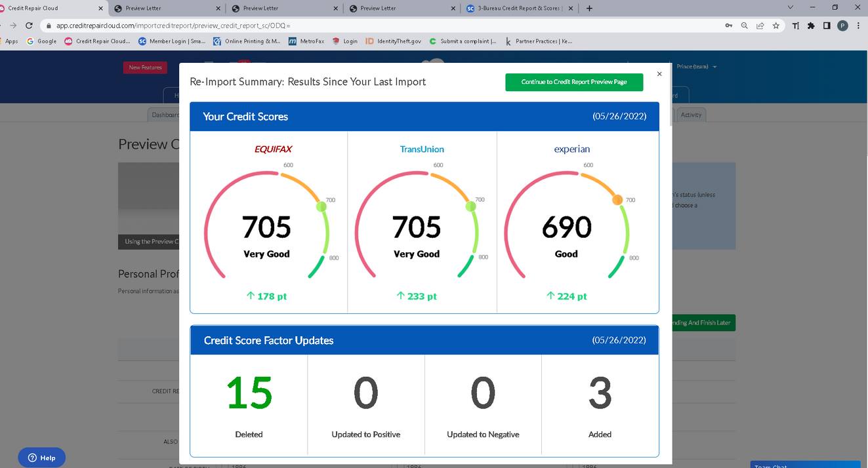Toggle the browser side panel icon
868x468 pixels.
[827, 26]
